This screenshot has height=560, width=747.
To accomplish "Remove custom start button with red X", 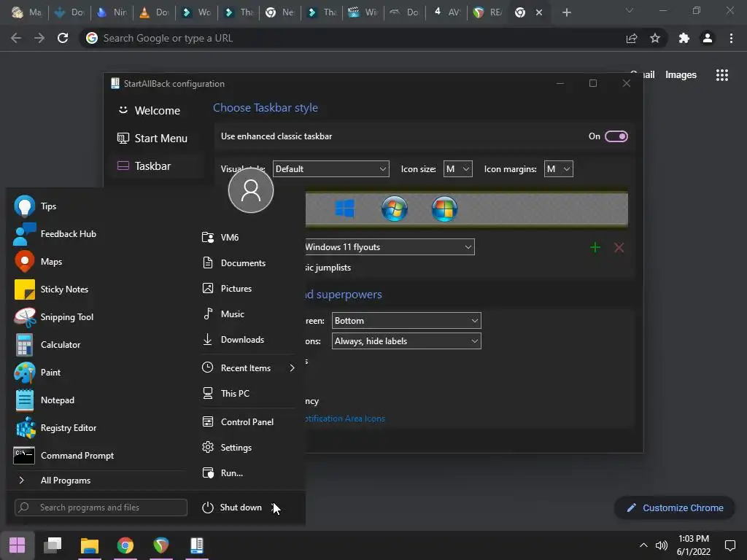I will [619, 247].
